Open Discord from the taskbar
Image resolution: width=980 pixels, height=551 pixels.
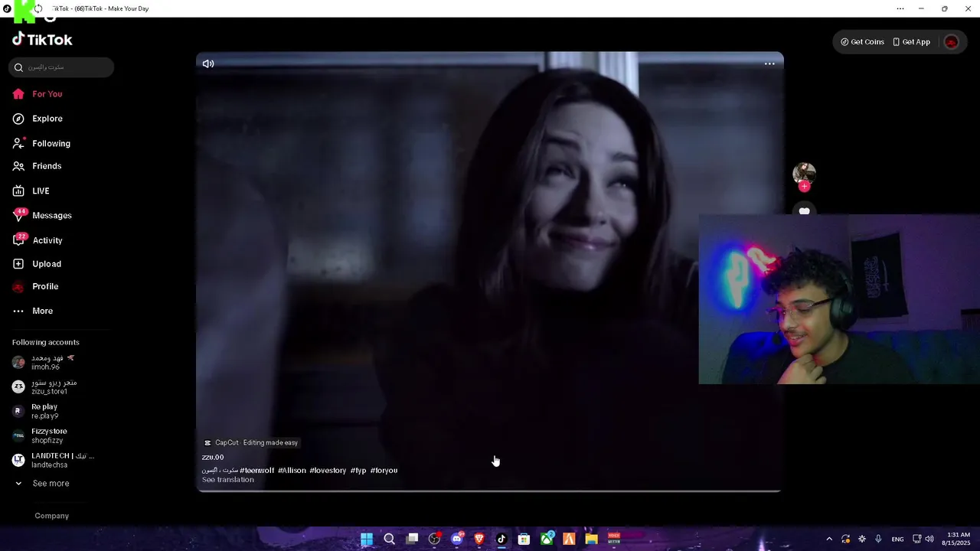pos(457,540)
